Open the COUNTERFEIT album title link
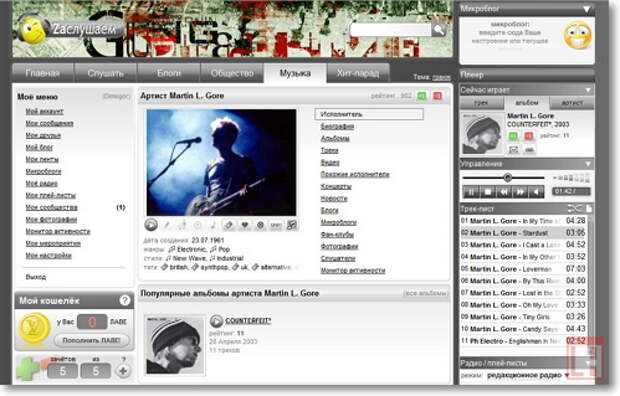The image size is (620, 396). 248,321
